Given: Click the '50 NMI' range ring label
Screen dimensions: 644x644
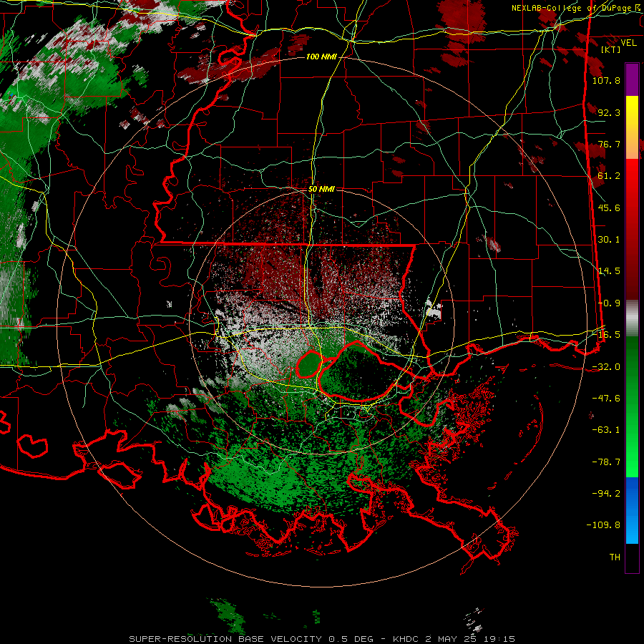Looking at the screenshot, I should click(321, 189).
